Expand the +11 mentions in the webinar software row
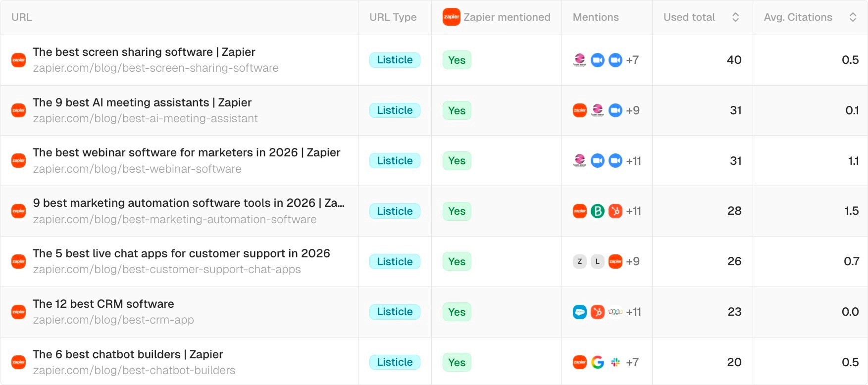 click(x=633, y=161)
